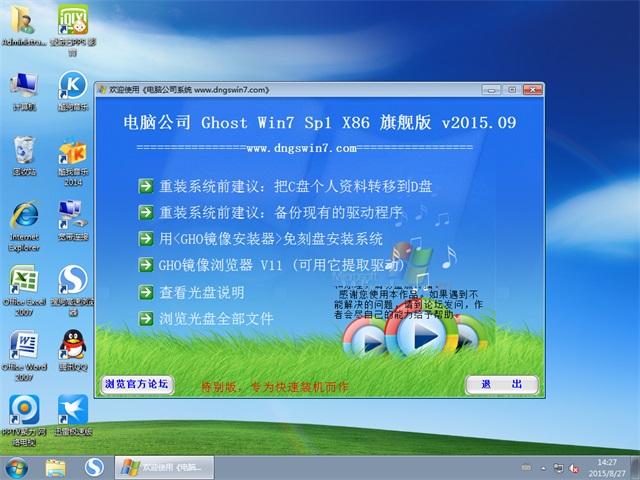Launch the PPTV network TV desktop icon
Viewport: 640px width, 480px height.
tap(24, 420)
